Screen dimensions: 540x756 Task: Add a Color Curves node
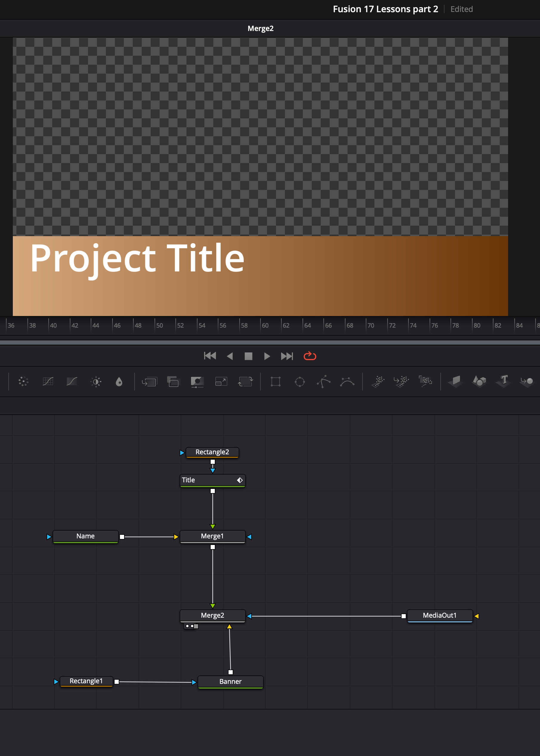[x=48, y=381]
